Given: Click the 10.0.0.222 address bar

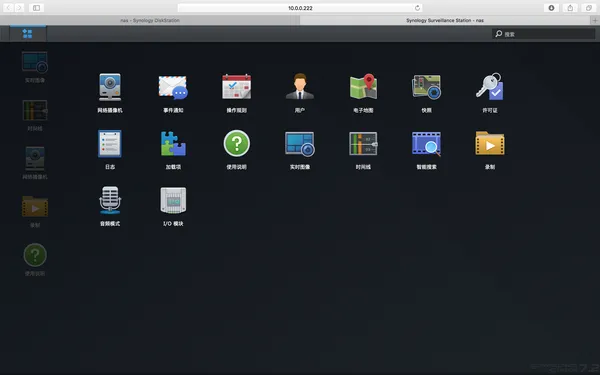Looking at the screenshot, I should 300,8.
